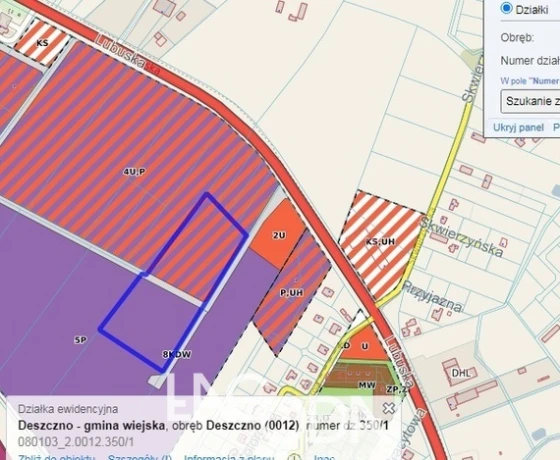This screenshot has height=460, width=560.
Task: Click the KS,UH zone label
Action: pos(380,242)
